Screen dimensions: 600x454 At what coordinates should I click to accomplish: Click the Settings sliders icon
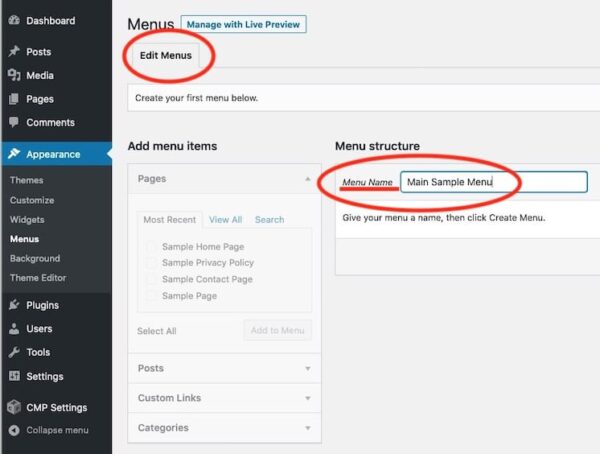14,376
